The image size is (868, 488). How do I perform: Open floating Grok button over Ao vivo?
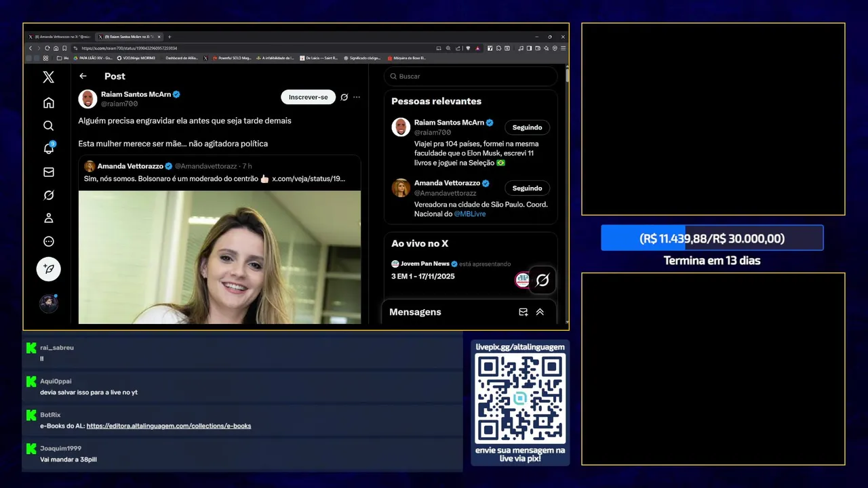point(542,280)
